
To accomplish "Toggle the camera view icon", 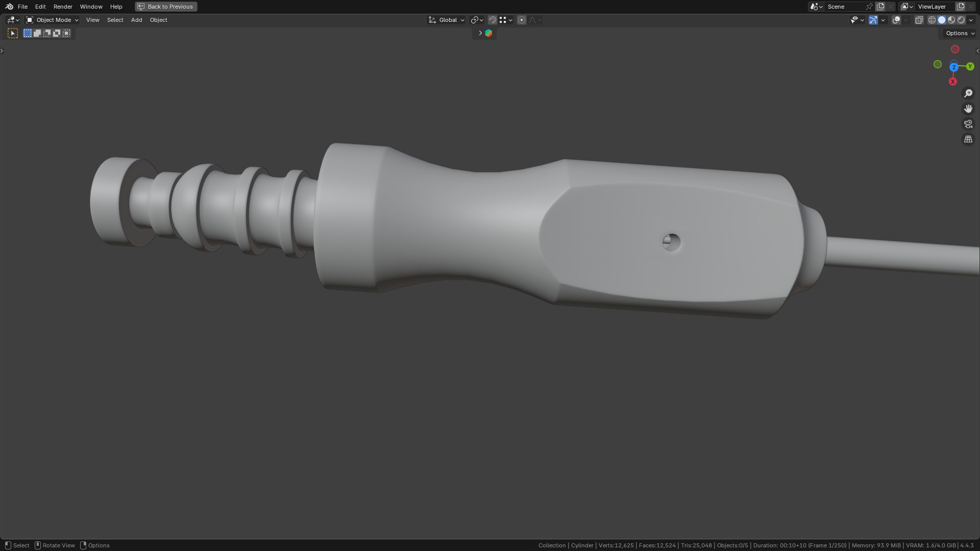I will (x=968, y=124).
